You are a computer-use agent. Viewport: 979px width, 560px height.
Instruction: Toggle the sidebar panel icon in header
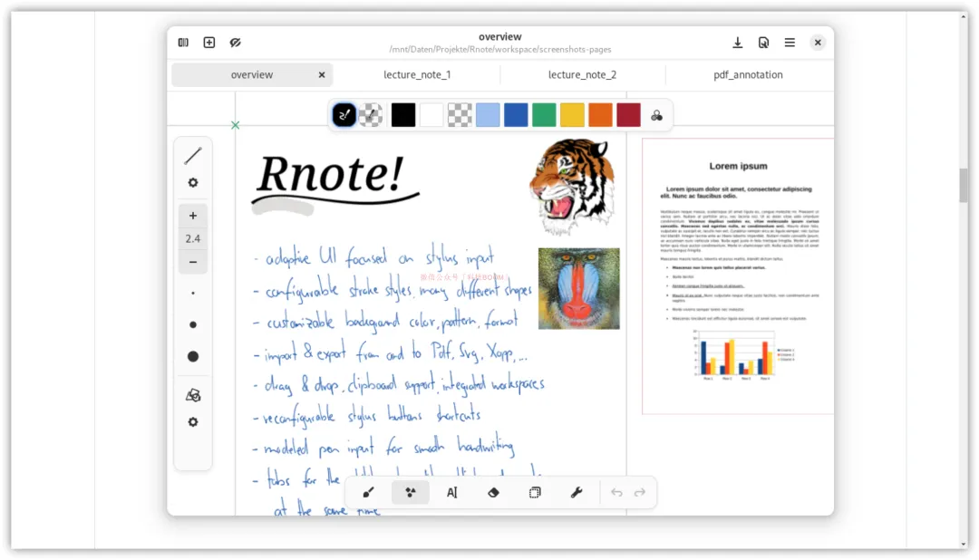point(183,43)
